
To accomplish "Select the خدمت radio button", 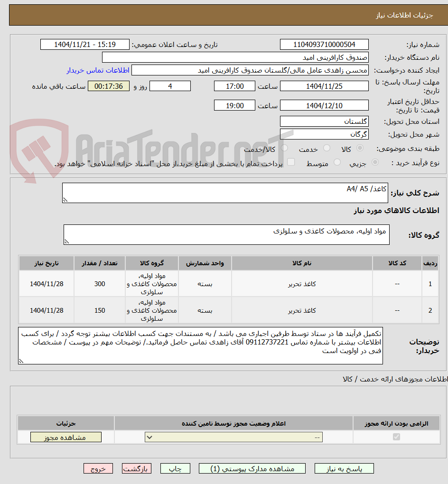I will click(x=327, y=148).
